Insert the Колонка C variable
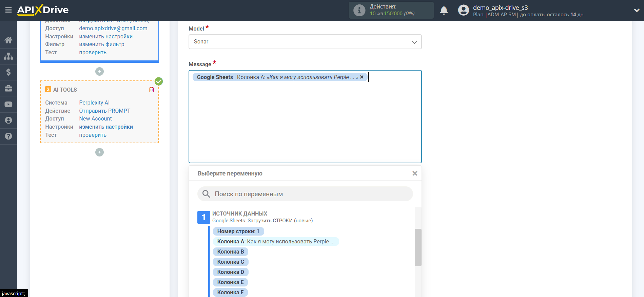Screen dimensions: 644x297 [231, 262]
